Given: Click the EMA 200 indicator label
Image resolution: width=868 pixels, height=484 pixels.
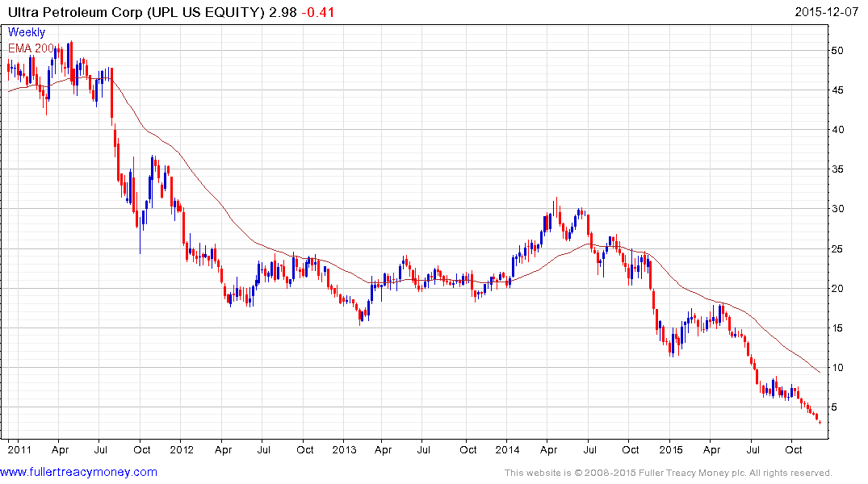Looking at the screenshot, I should pyautogui.click(x=31, y=48).
